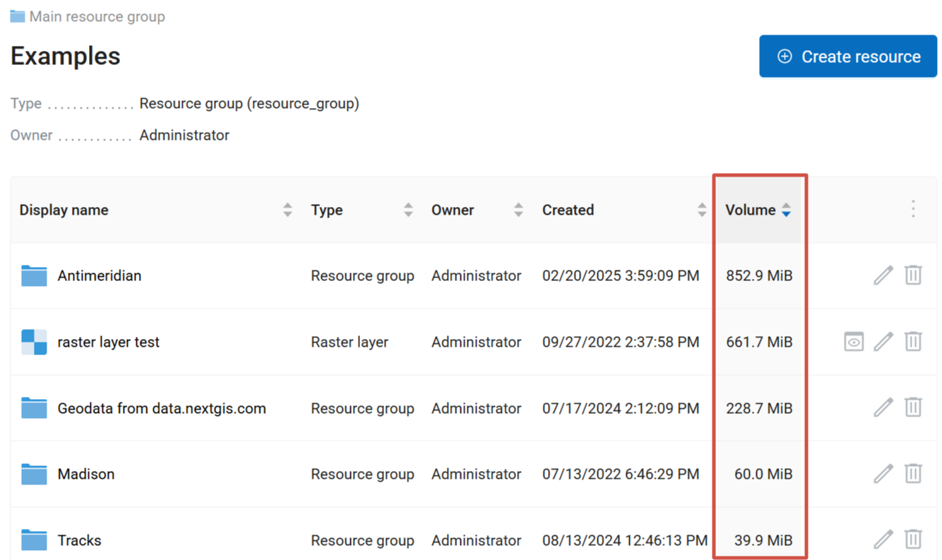Open the Main resource group breadcrumb

pyautogui.click(x=97, y=16)
